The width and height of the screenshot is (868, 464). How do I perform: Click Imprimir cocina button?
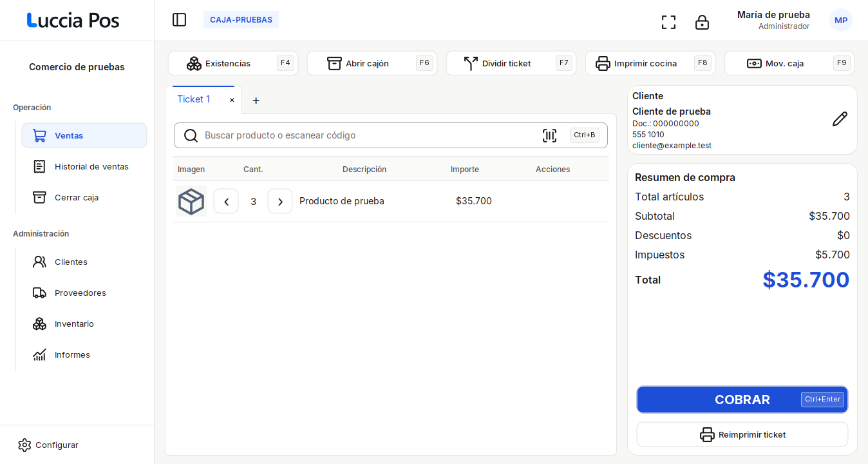(x=650, y=63)
